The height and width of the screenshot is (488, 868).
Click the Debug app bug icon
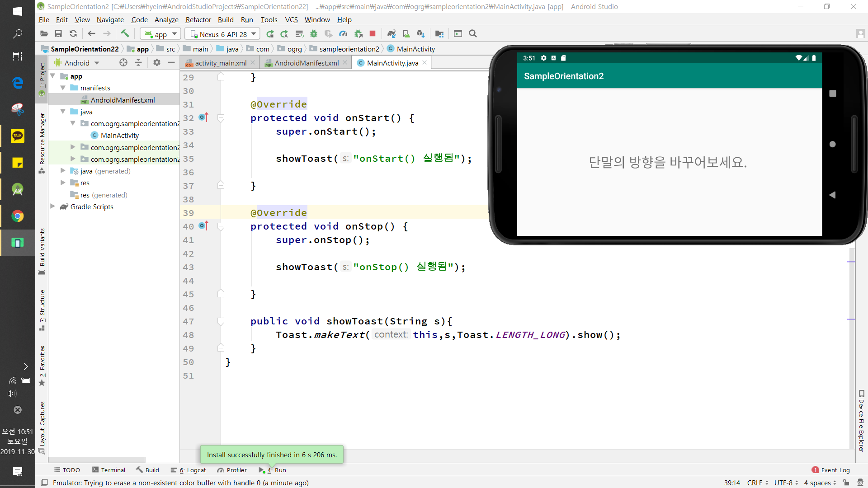point(314,34)
